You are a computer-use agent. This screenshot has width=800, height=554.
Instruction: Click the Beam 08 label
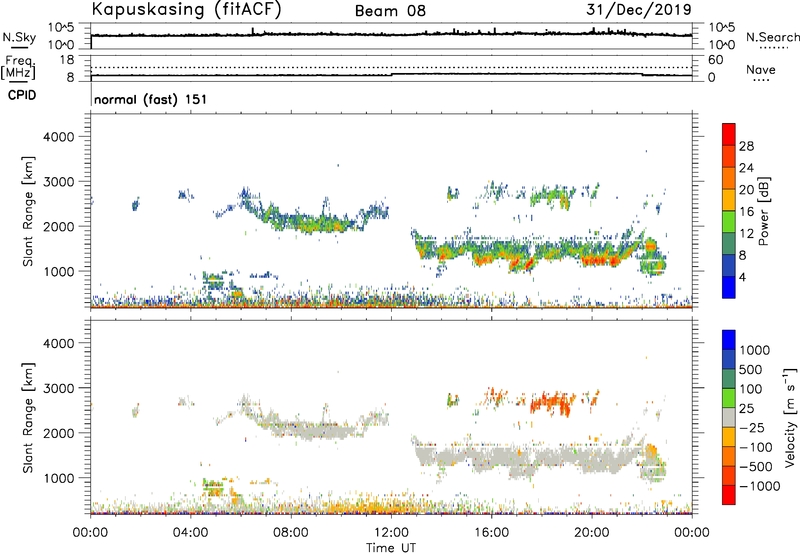(x=390, y=11)
